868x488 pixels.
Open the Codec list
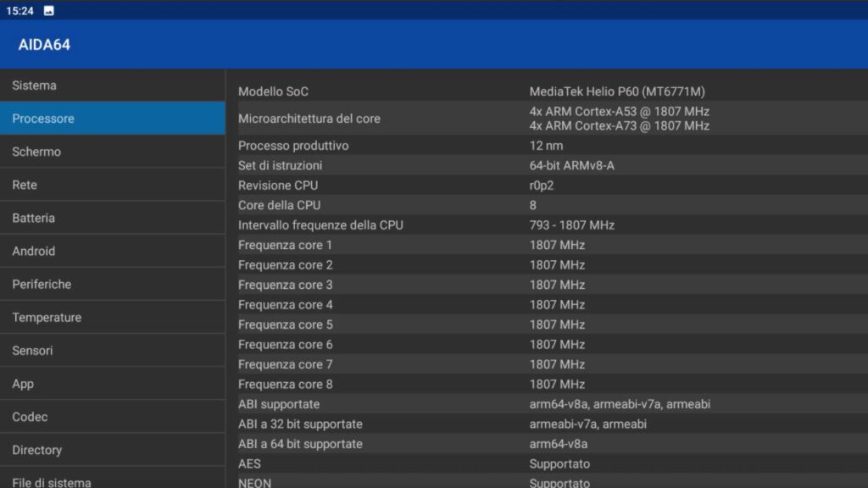tap(112, 417)
